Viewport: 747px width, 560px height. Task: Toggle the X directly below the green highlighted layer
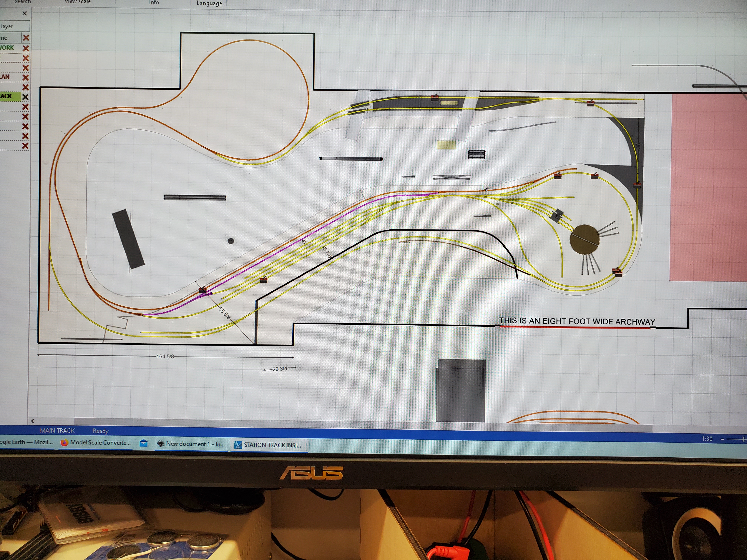coord(25,107)
